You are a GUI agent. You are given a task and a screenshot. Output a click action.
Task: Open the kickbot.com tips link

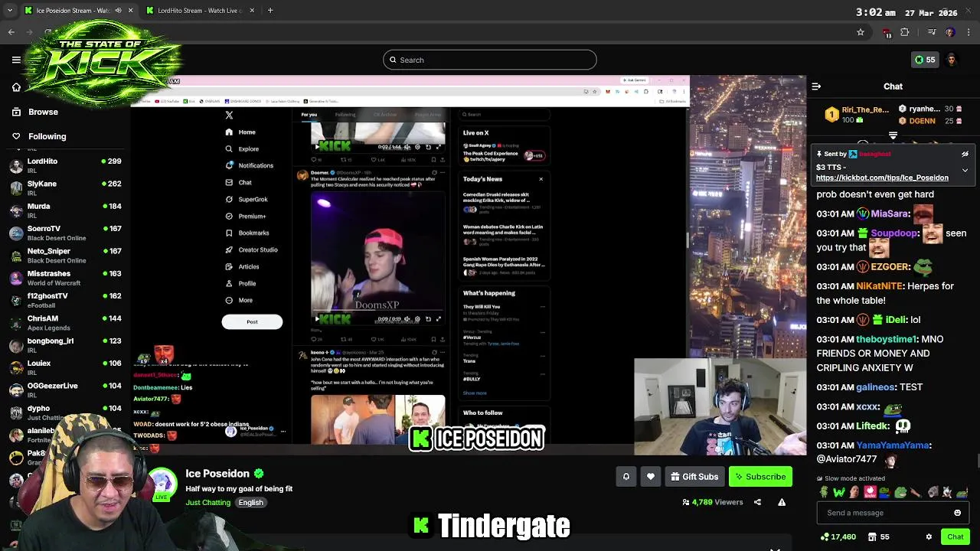[882, 178]
